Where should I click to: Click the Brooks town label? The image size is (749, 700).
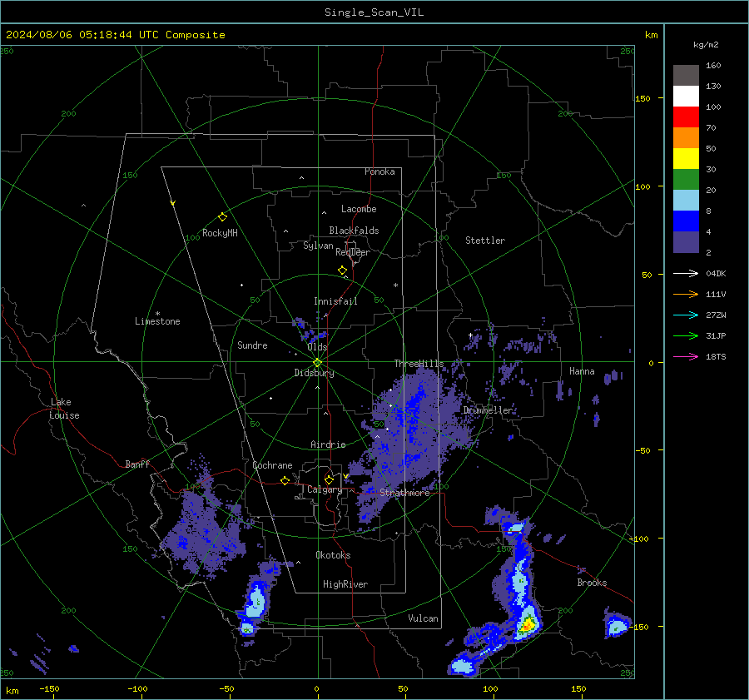(x=592, y=583)
